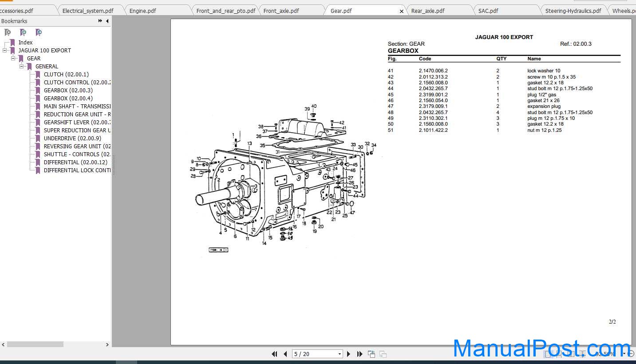Screen dimensions: 636x364
Task: Click the 'plug 1/2" gas' part name
Action: click(541, 95)
